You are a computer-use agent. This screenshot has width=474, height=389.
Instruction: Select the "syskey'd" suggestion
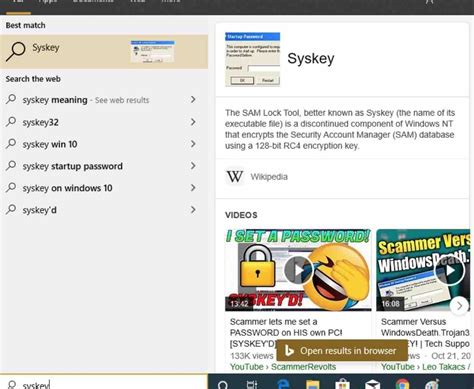[x=104, y=210]
